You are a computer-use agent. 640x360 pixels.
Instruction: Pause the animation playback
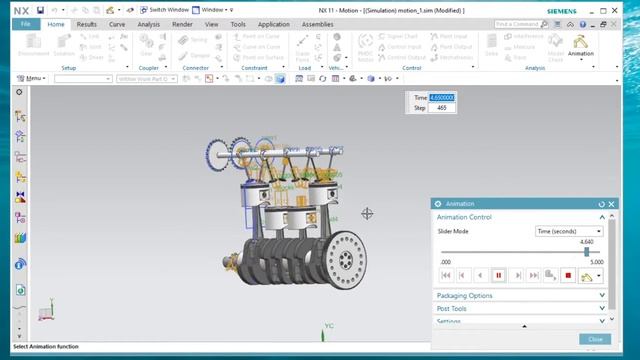[498, 276]
